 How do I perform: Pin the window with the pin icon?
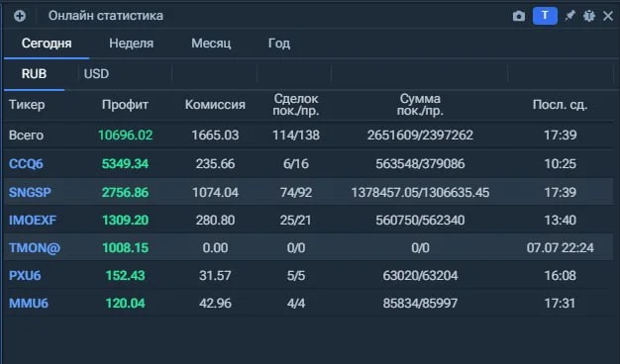point(569,16)
